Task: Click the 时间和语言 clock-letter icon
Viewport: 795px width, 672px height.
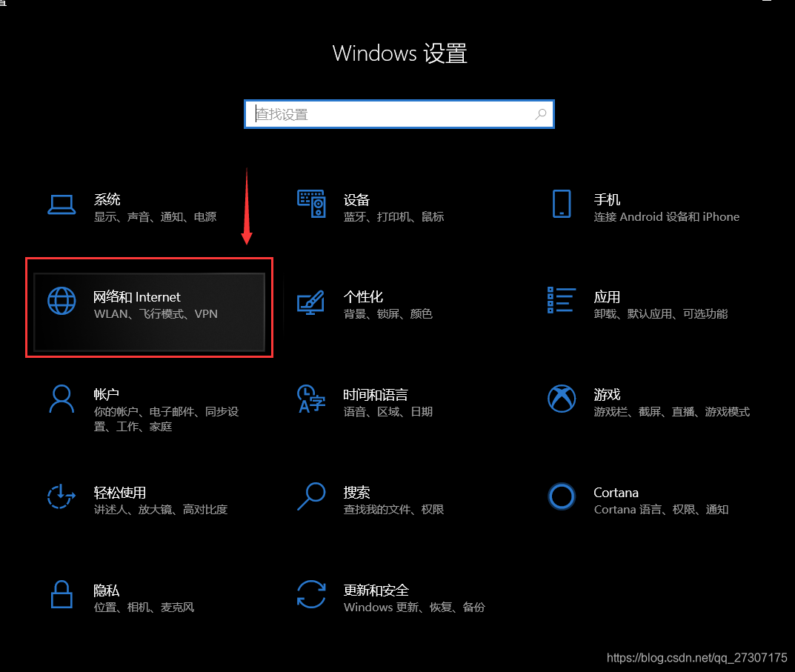Action: [310, 399]
